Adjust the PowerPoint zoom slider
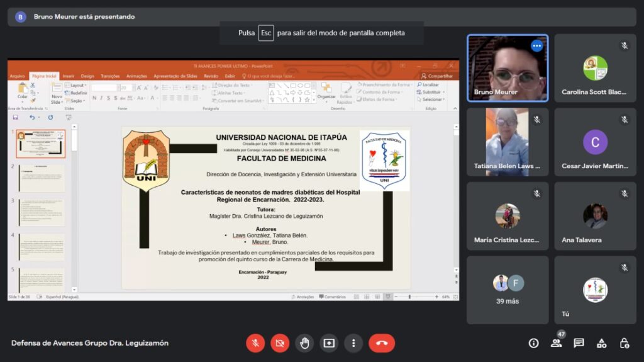 pos(410,297)
